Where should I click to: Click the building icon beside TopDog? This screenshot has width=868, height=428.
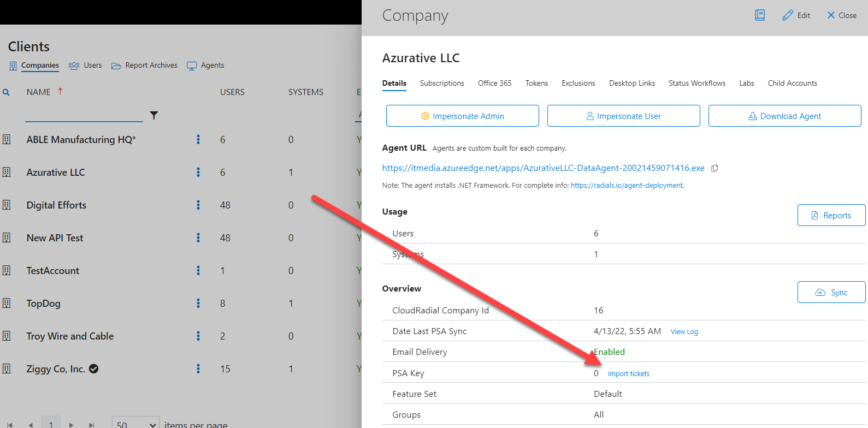(x=7, y=304)
